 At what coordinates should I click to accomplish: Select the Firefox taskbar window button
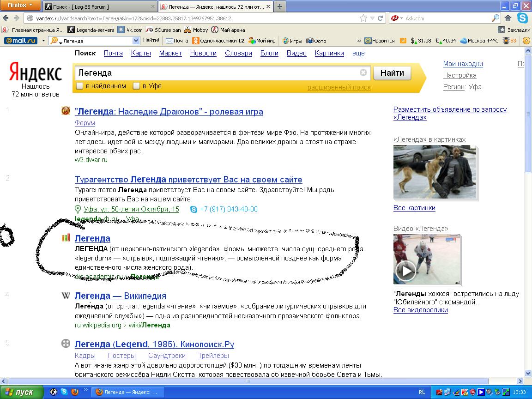point(128,392)
